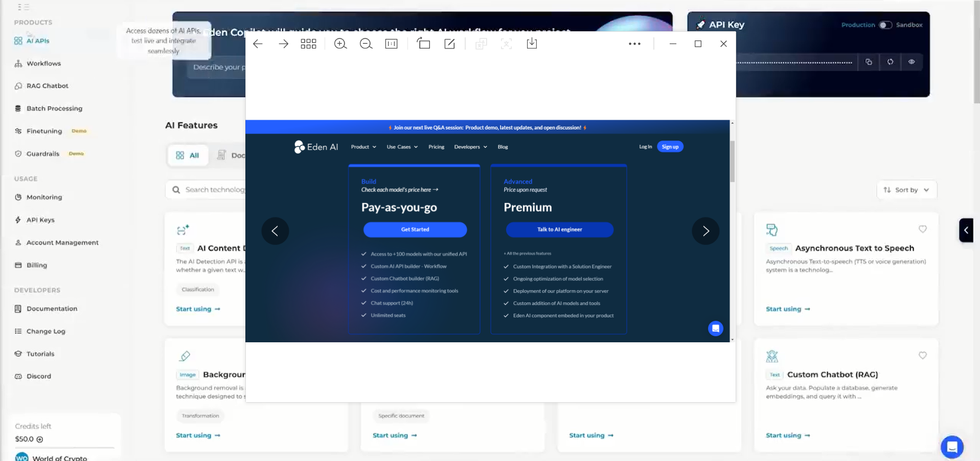
Task: Open AI APIs in sidebar
Action: [32, 41]
